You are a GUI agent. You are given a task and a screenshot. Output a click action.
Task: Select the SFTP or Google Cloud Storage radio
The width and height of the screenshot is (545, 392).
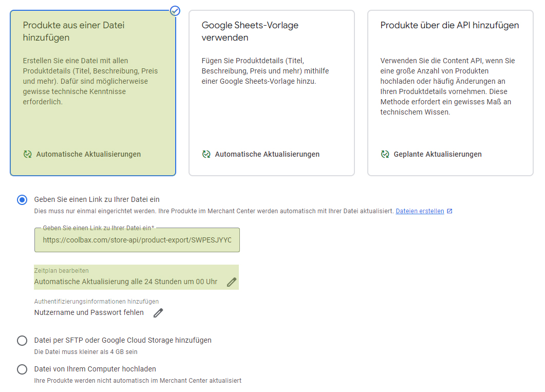(22, 341)
